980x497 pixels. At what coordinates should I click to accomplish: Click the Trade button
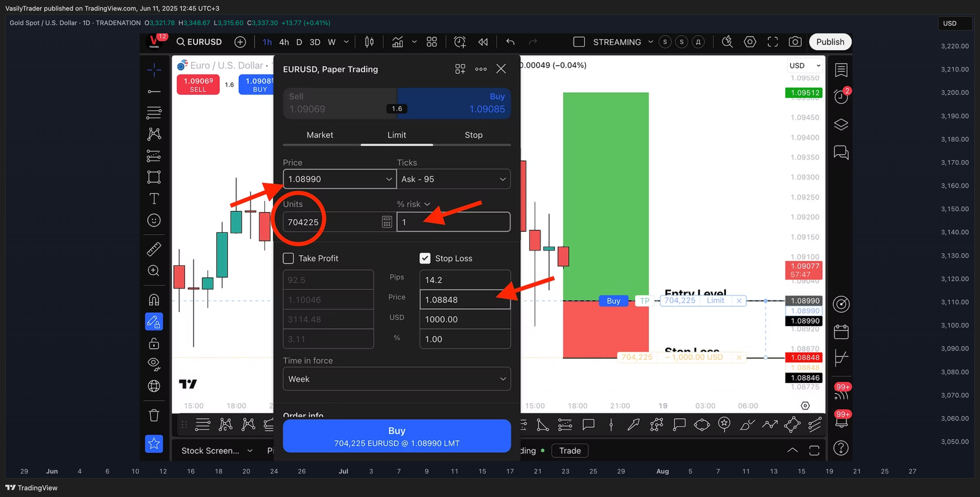570,451
